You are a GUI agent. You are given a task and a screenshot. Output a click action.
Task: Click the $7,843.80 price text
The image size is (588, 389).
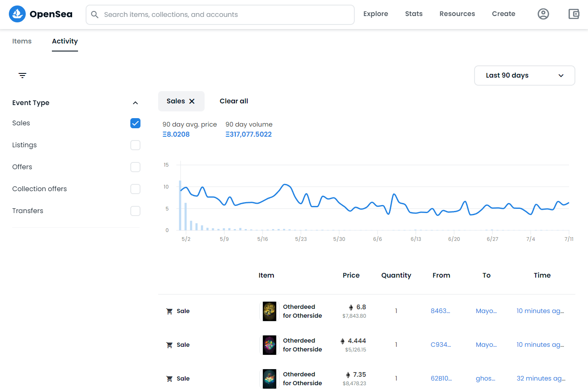pyautogui.click(x=354, y=316)
